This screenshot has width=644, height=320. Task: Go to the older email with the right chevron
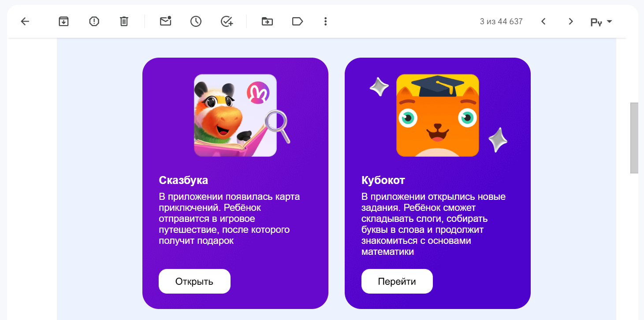(571, 21)
